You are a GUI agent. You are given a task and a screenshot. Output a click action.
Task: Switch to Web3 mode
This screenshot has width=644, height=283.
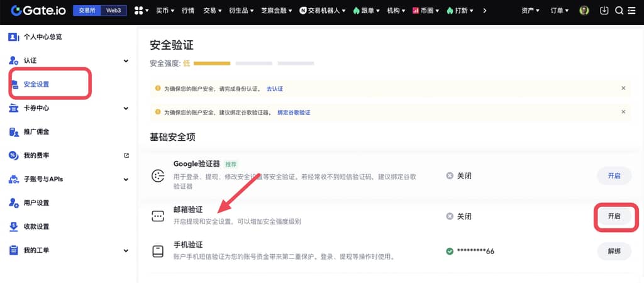[x=114, y=11]
